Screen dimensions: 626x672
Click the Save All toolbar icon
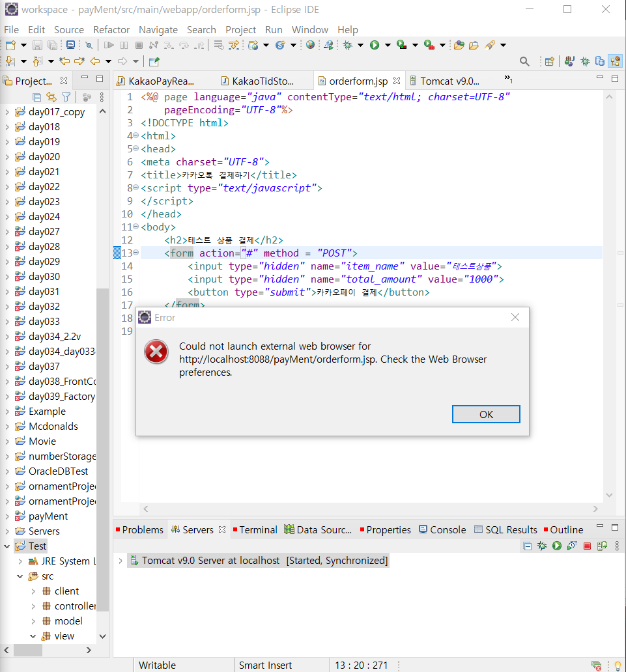click(x=52, y=45)
